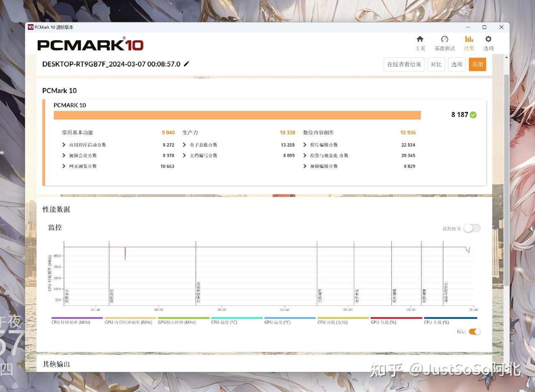Toggle the 标记 markers switch

[x=475, y=332]
